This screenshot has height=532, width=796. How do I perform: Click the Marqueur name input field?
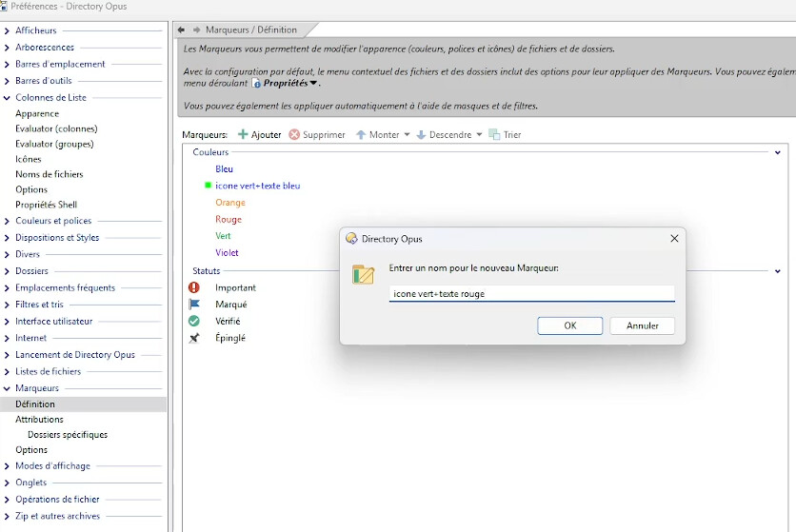[532, 294]
